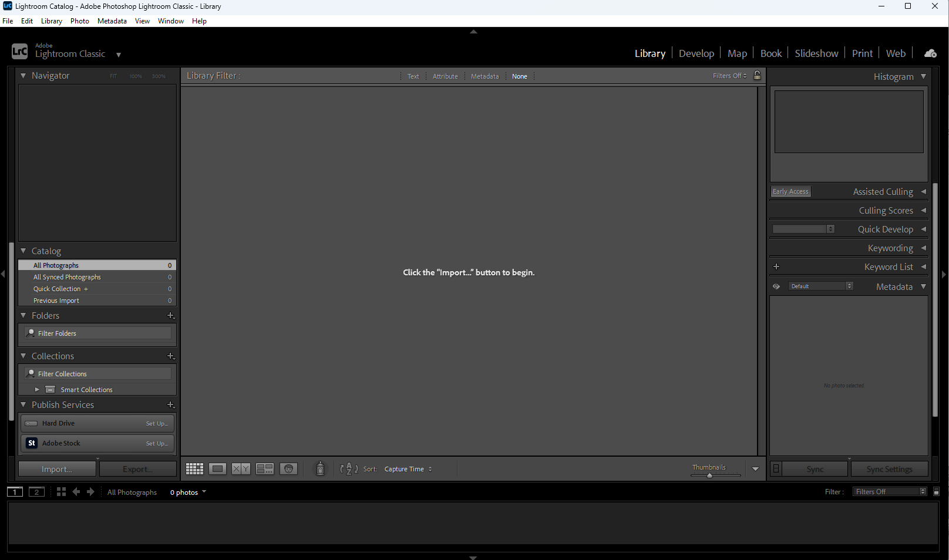Viewport: 949px width, 560px height.
Task: Toggle the Library Filter lock icon
Action: point(758,75)
